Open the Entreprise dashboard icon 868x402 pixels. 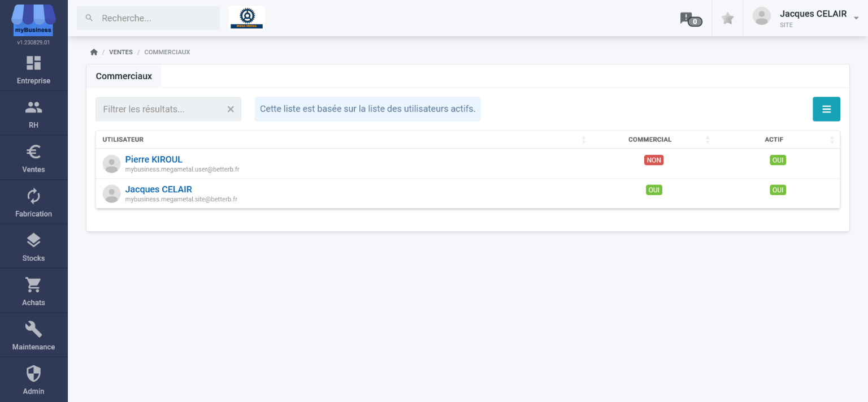click(x=33, y=63)
